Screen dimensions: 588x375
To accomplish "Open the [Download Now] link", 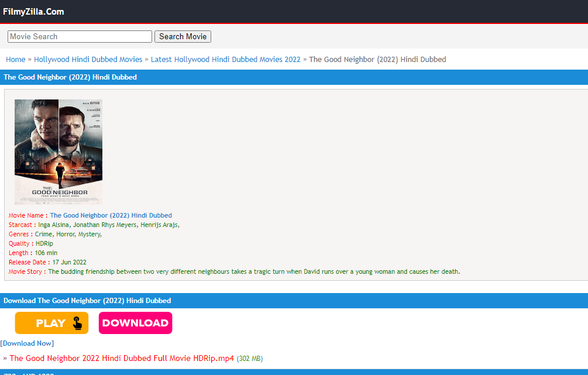I will click(27, 343).
